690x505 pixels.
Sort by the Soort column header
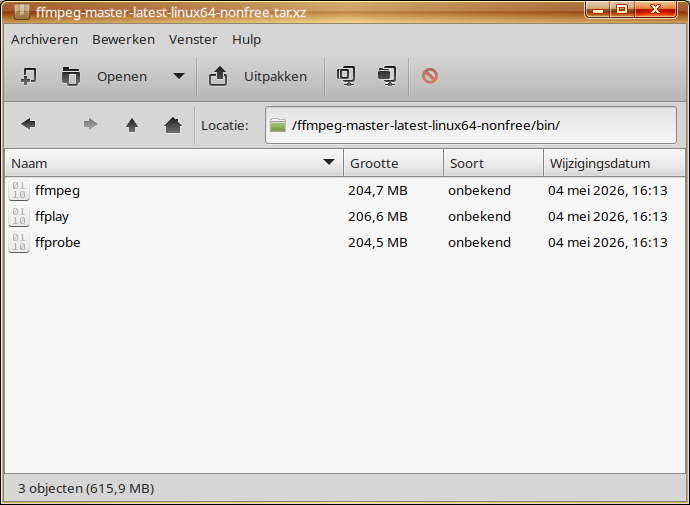point(493,163)
